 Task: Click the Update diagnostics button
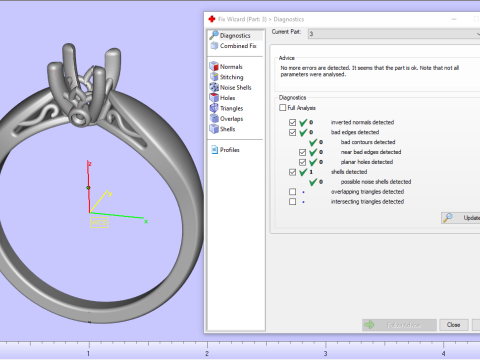click(x=461, y=218)
